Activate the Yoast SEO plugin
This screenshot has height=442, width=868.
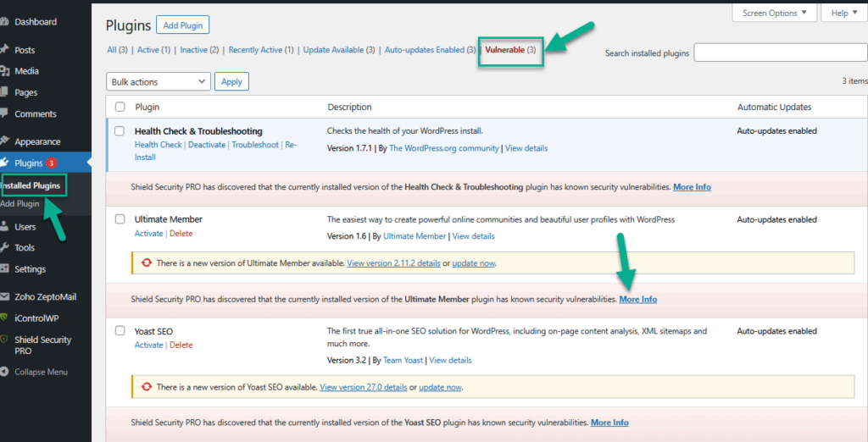(149, 345)
